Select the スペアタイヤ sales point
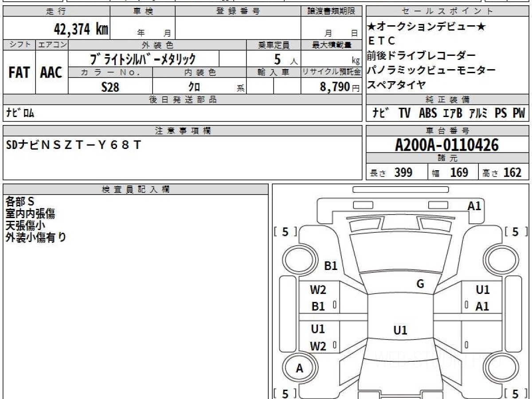This screenshot has width=532, height=399. point(397,84)
